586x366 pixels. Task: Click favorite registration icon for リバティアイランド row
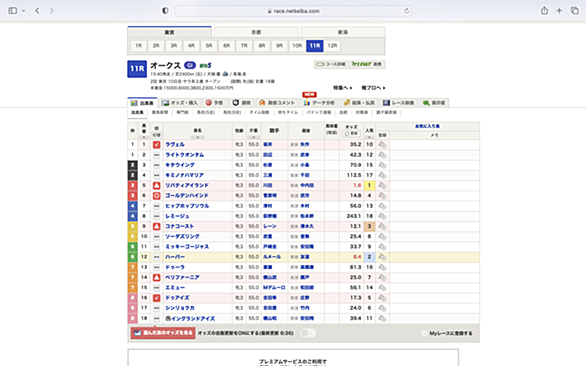tap(382, 185)
